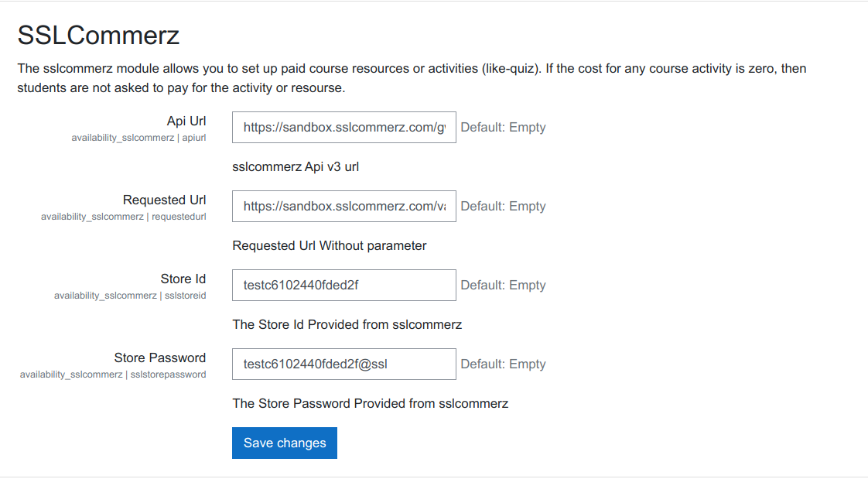Select text 'availability_sslcommerz | requestedurl'
Viewport: 868px width, 479px height.
point(124,217)
